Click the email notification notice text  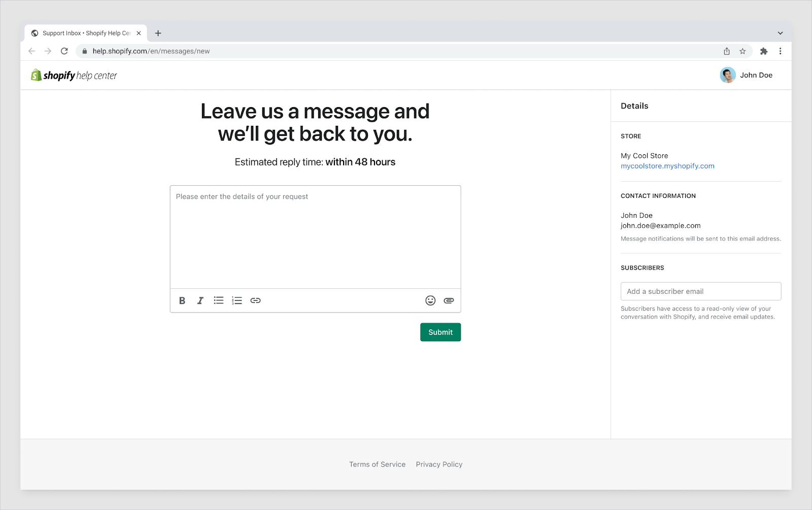pos(701,239)
